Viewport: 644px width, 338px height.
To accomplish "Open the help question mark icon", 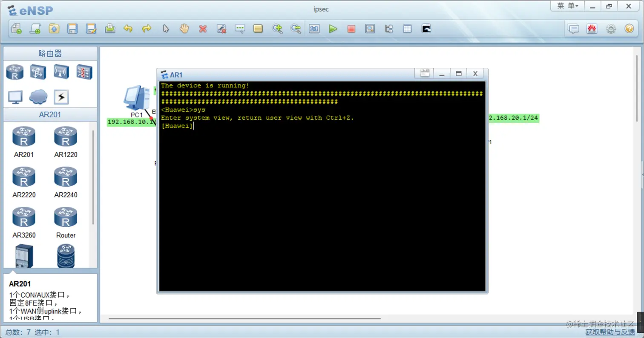I will (x=629, y=29).
